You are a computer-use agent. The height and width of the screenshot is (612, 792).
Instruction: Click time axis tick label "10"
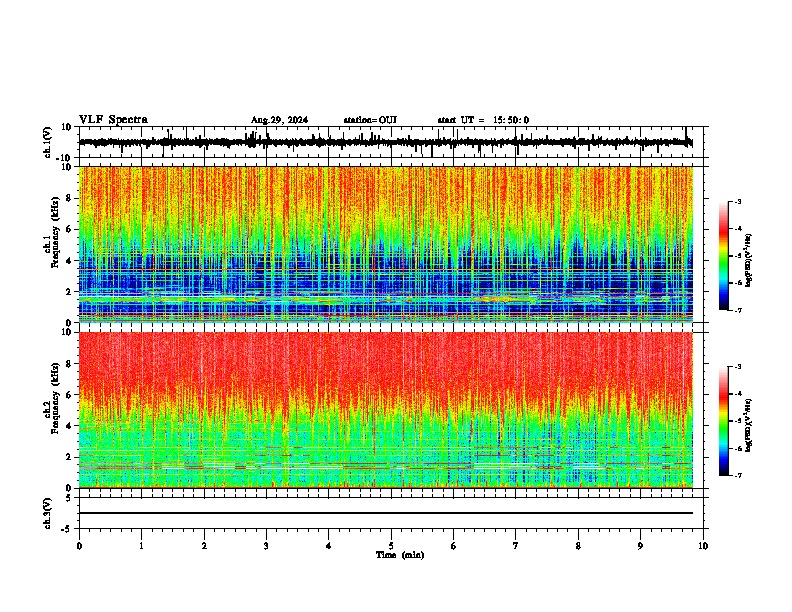click(703, 546)
